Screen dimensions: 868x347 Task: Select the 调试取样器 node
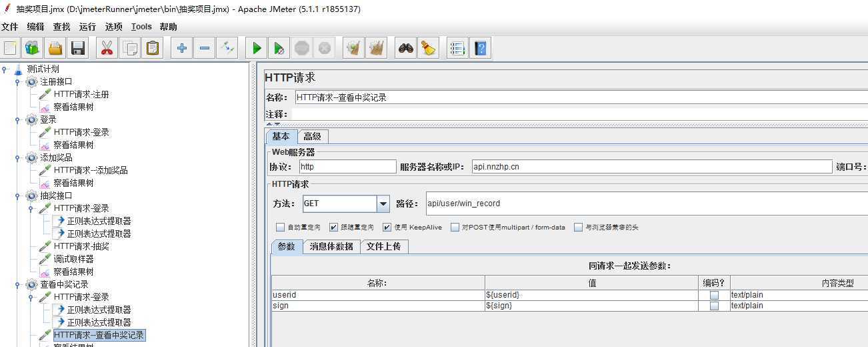[73, 259]
